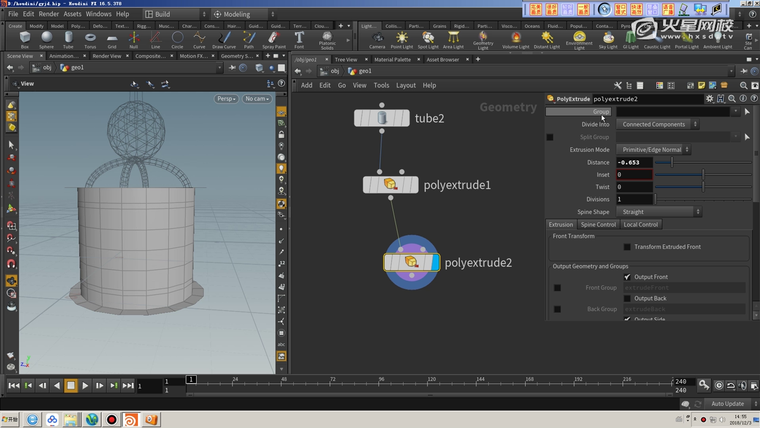This screenshot has width=760, height=428.
Task: Open the Divide Into dropdown
Action: (656, 125)
